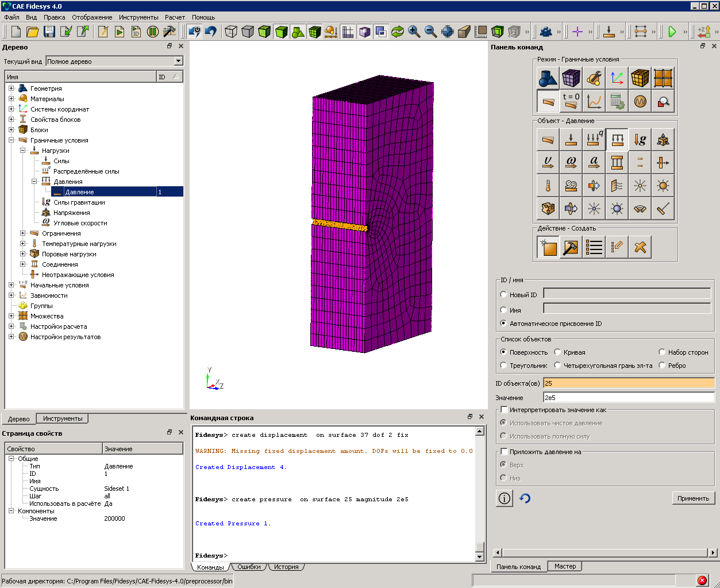The width and height of the screenshot is (720, 588).
Task: Select initial conditions 't = 0' icon
Action: coord(571,101)
